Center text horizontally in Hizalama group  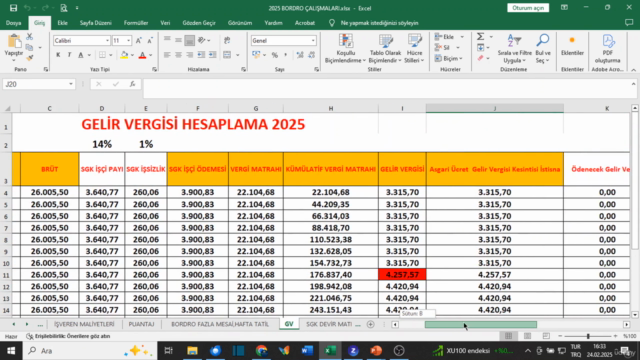(x=178, y=55)
